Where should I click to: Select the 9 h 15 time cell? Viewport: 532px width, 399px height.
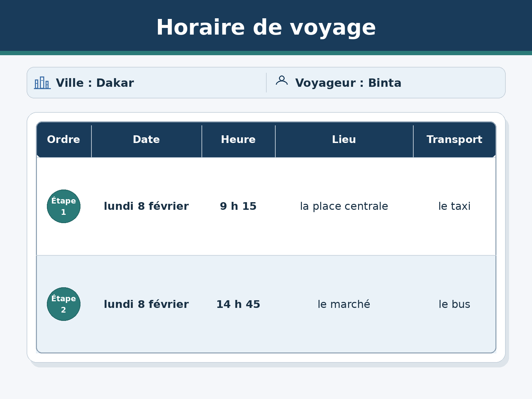238,206
